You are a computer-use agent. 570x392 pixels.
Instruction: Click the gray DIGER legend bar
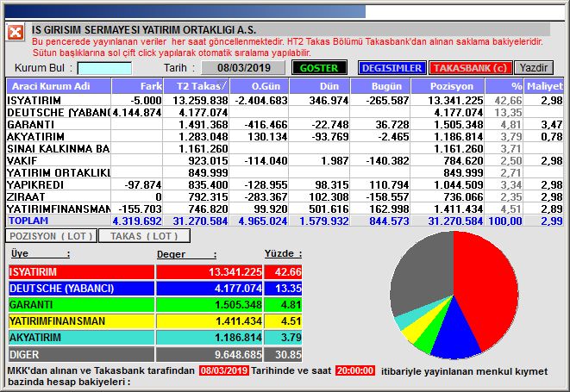point(81,354)
